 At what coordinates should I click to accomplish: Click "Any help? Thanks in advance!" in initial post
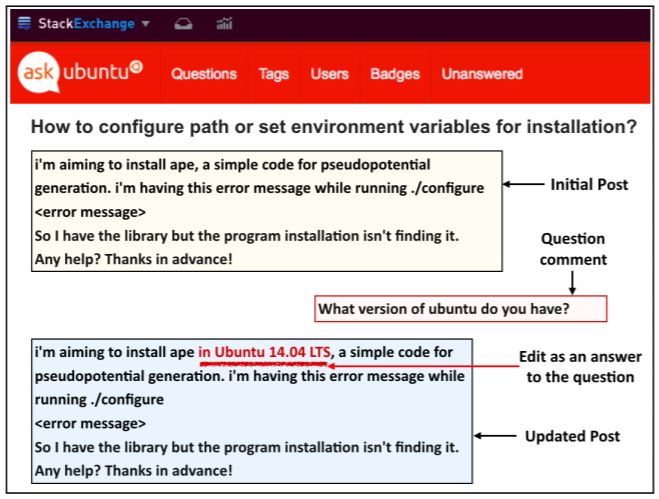tap(133, 259)
